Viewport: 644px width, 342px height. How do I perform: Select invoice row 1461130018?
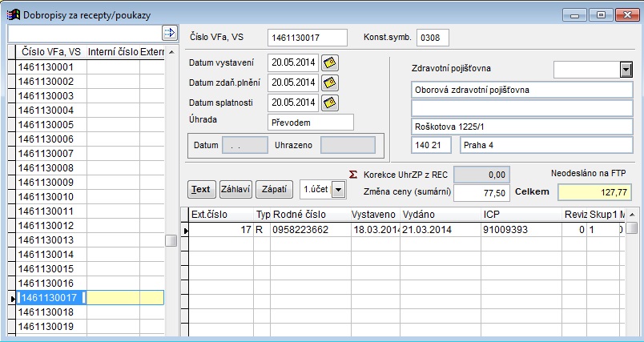point(90,312)
